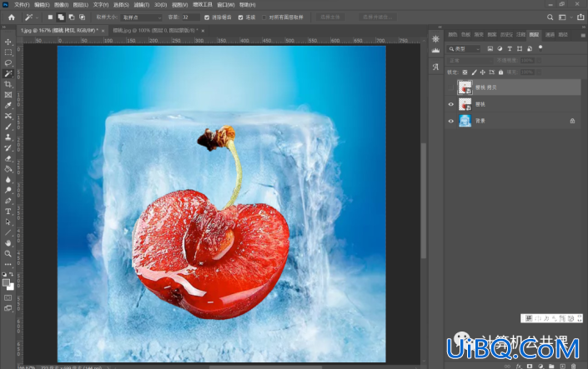The width and height of the screenshot is (588, 369).
Task: Filter layers by type layer icon
Action: click(510, 48)
